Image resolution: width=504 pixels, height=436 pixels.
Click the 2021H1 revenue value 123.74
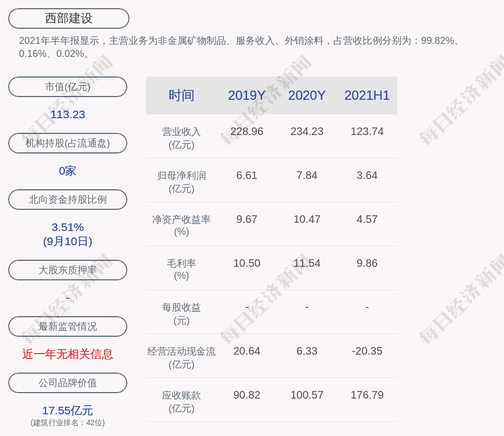pyautogui.click(x=367, y=132)
